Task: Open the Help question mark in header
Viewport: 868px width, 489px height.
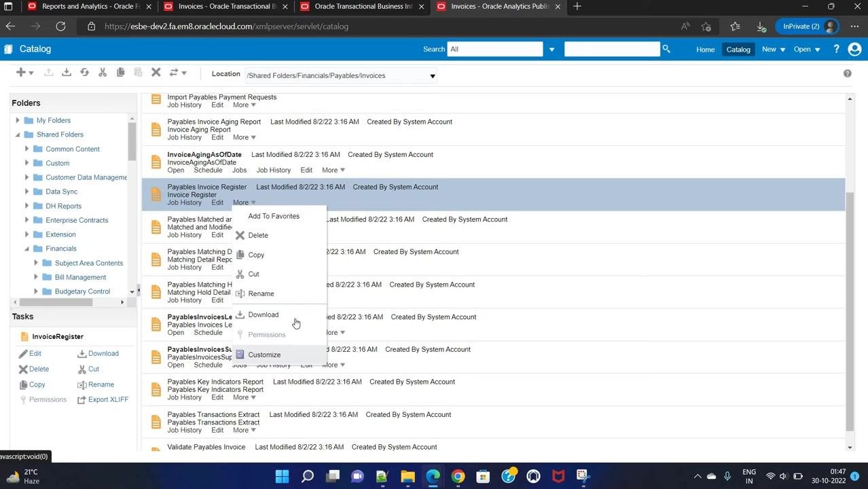Action: point(836,49)
